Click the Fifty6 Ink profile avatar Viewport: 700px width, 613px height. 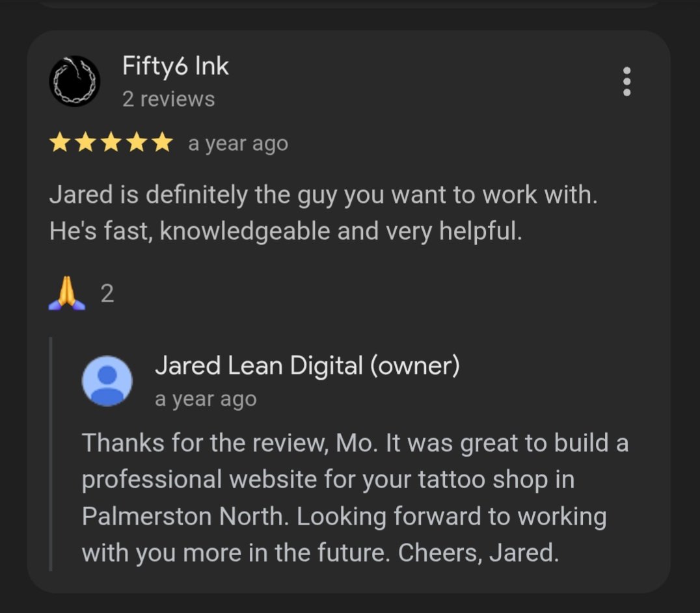75,81
